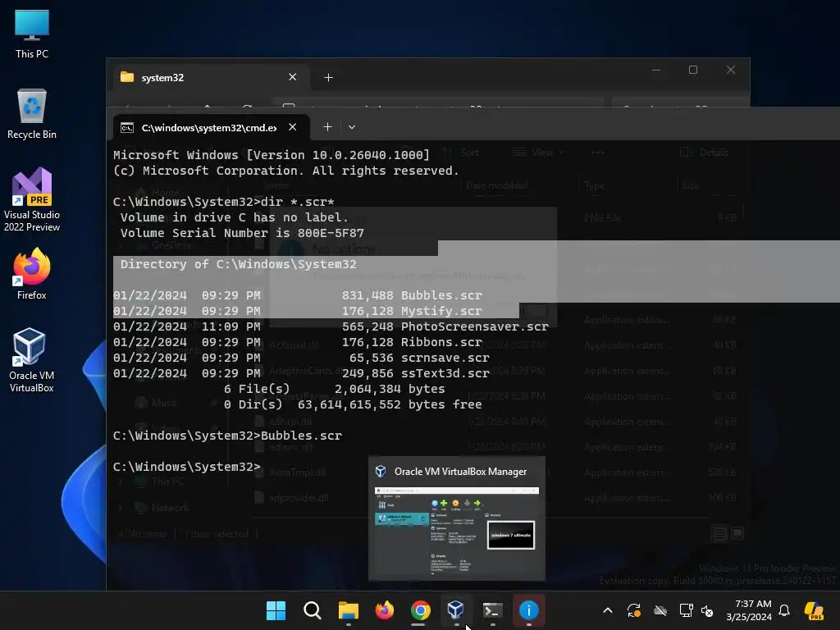Click Ribbons.scr in the directory listing

[441, 342]
